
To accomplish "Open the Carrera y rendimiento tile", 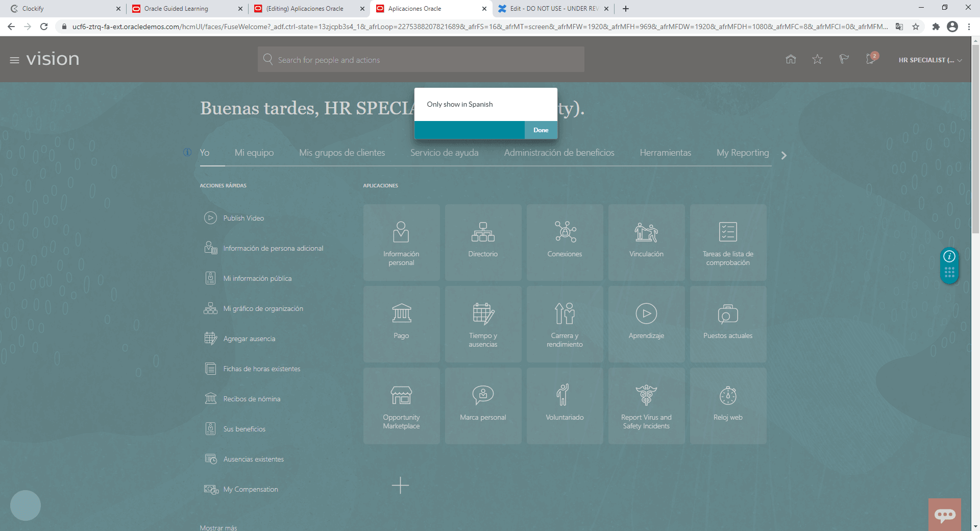I will click(x=565, y=324).
